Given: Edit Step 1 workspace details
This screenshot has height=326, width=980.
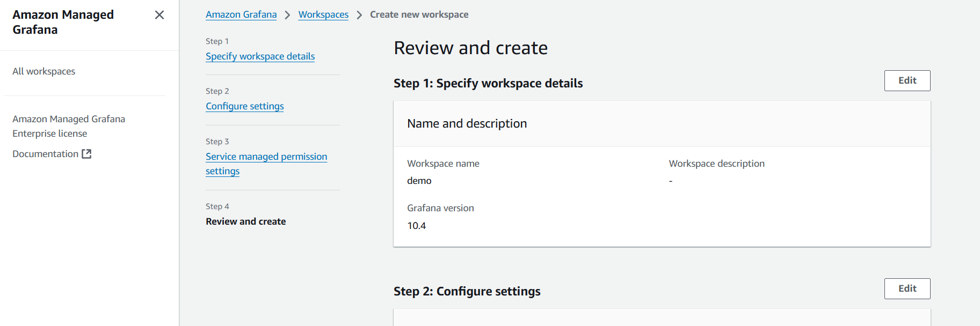Looking at the screenshot, I should pos(907,80).
